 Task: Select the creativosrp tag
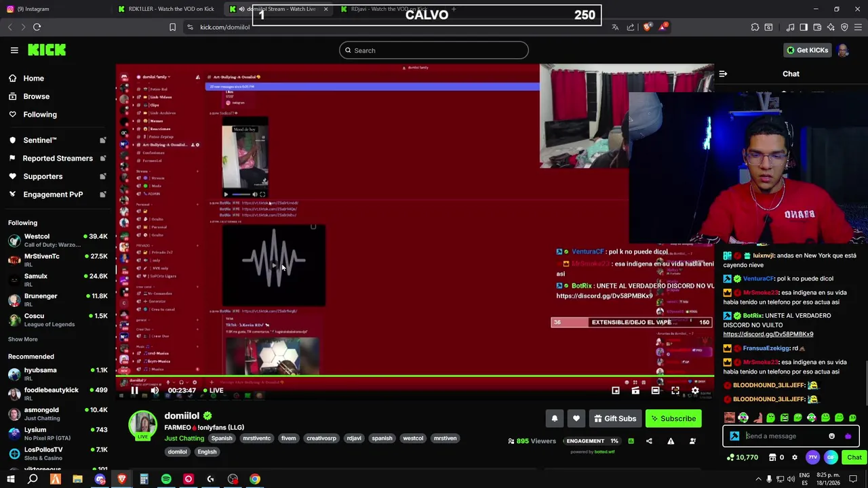[x=321, y=439]
